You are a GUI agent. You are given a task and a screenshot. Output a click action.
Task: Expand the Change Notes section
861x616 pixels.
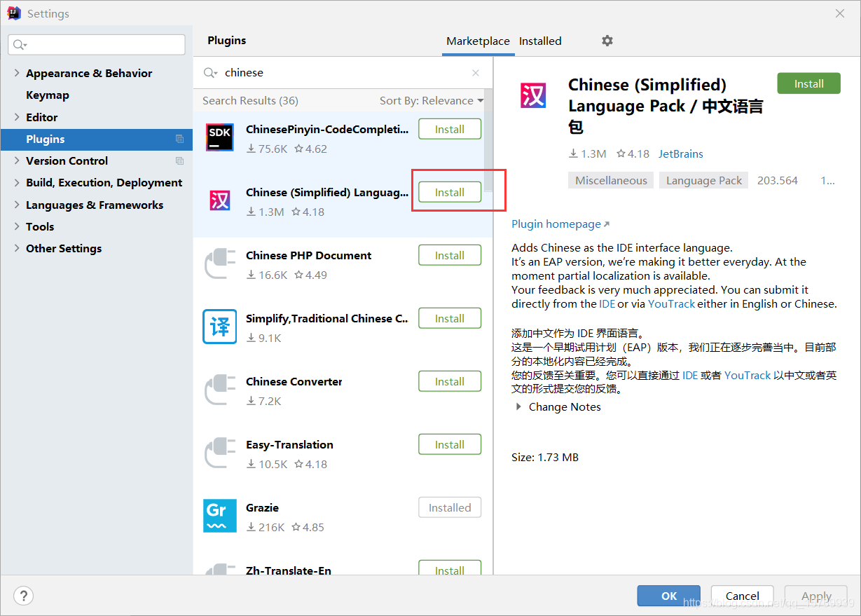tap(518, 406)
